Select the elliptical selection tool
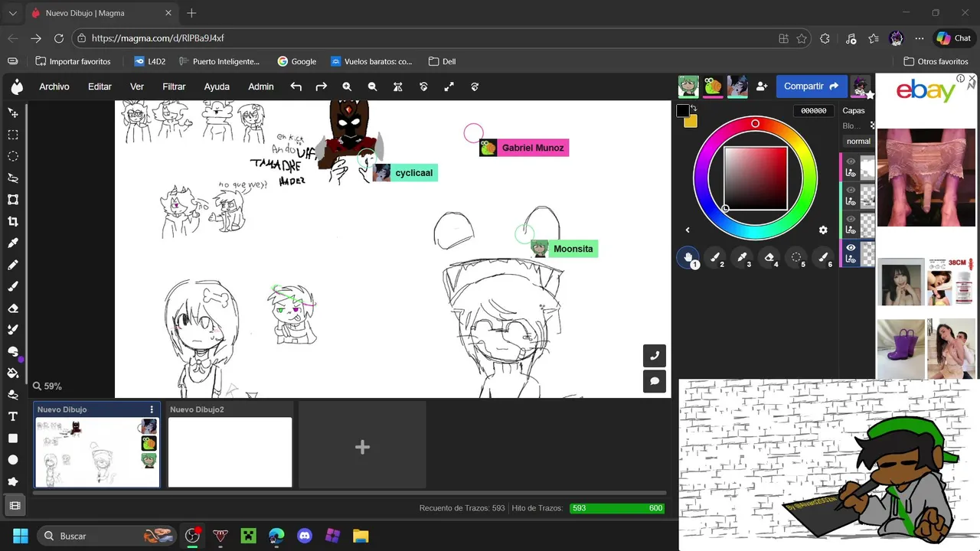 (13, 156)
